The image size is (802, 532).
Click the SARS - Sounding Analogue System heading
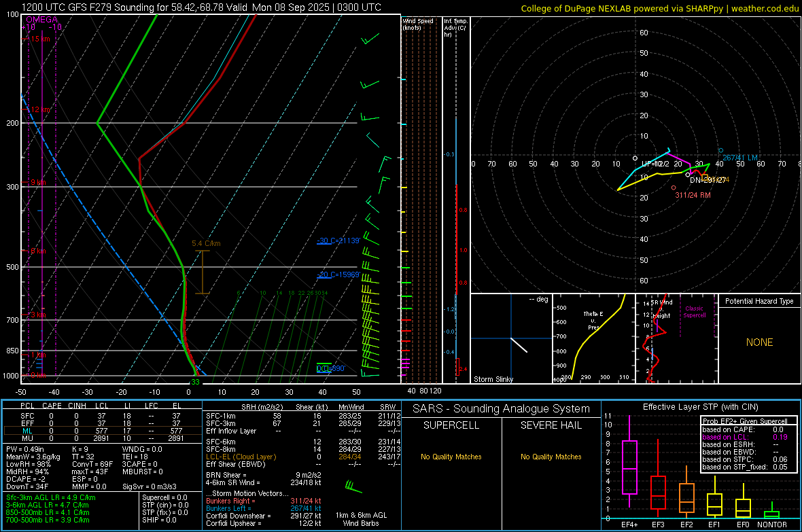click(502, 409)
